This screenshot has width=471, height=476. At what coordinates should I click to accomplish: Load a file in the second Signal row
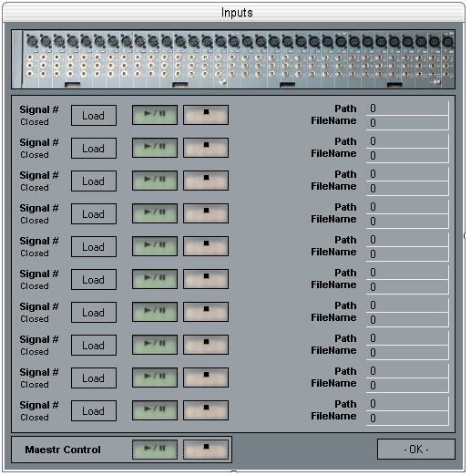tap(94, 149)
